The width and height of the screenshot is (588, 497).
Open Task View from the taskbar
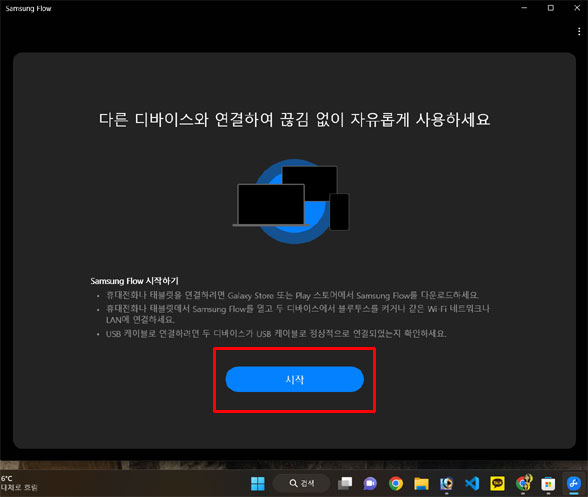[x=345, y=483]
